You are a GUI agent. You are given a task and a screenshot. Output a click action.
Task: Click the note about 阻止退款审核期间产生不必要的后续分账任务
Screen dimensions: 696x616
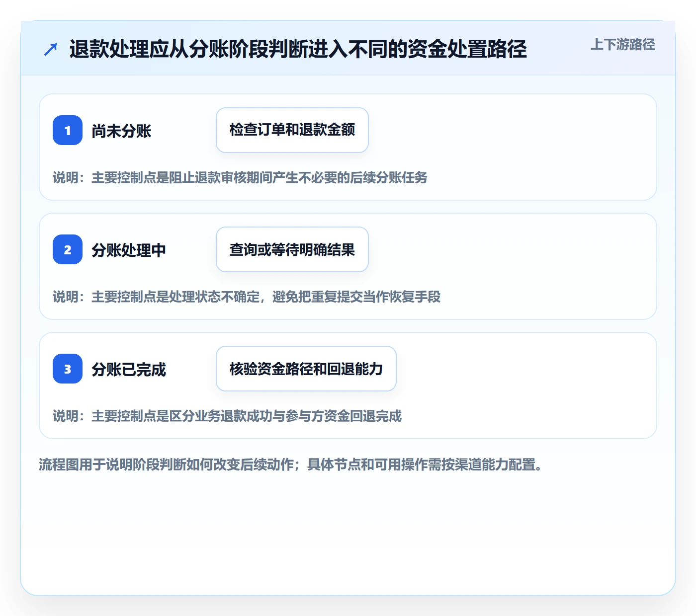[240, 177]
